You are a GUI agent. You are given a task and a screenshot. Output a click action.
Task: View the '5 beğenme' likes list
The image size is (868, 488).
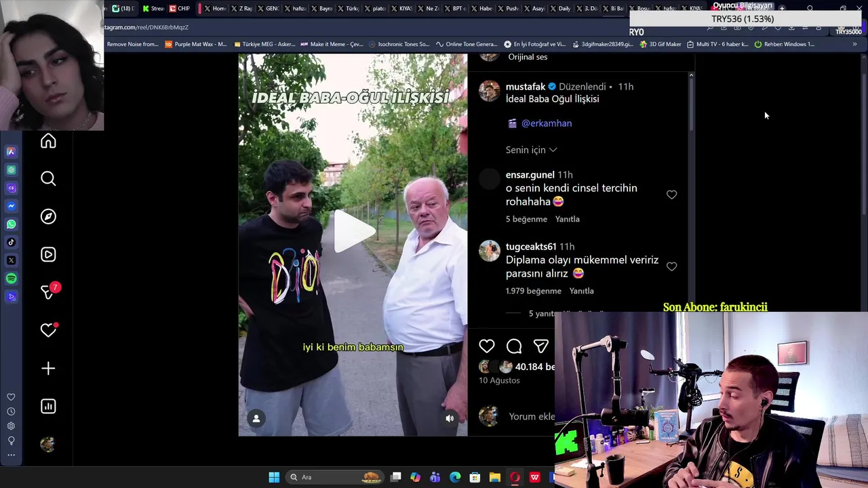click(x=526, y=219)
